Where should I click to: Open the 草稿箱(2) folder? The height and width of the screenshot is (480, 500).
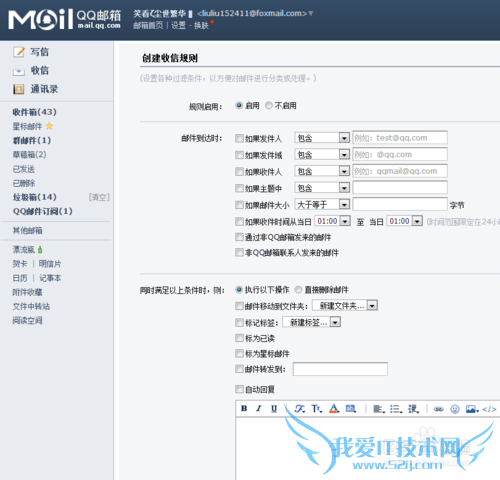coord(30,155)
